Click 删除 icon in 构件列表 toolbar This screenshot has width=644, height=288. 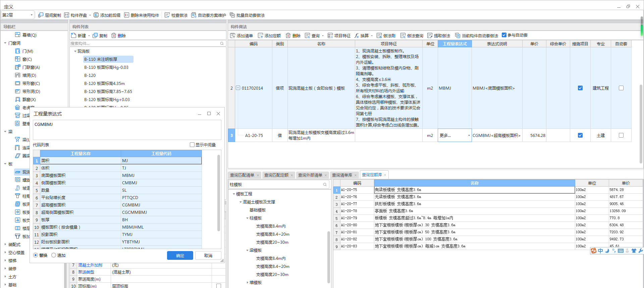(114, 36)
